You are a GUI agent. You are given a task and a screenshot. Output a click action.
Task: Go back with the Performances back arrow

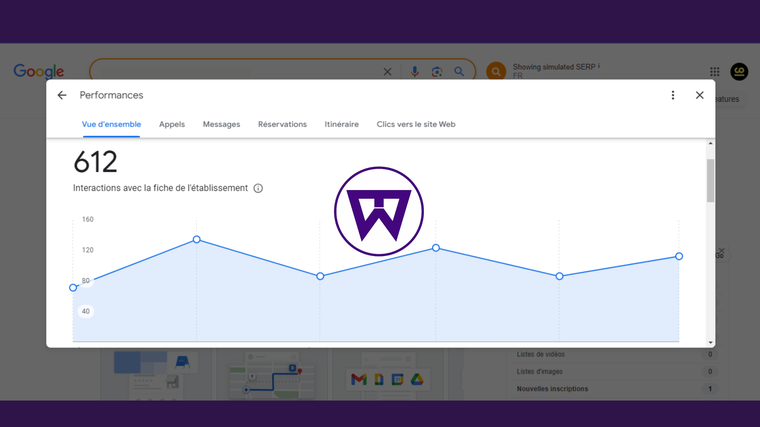pyautogui.click(x=62, y=95)
